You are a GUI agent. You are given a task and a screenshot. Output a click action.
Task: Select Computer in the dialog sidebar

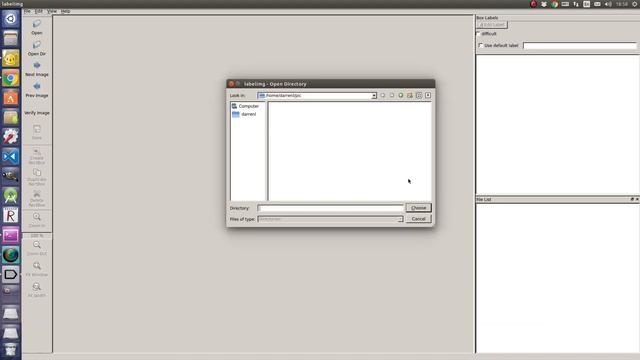245,106
